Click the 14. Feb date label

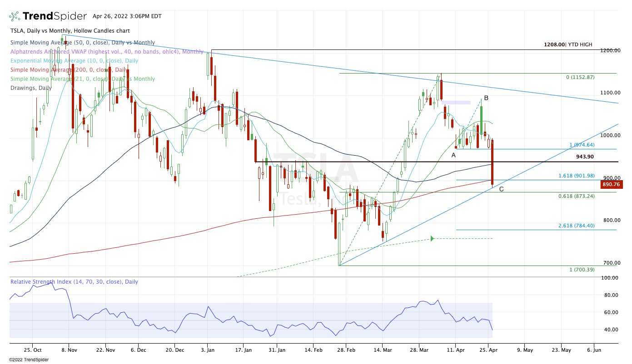click(x=313, y=350)
